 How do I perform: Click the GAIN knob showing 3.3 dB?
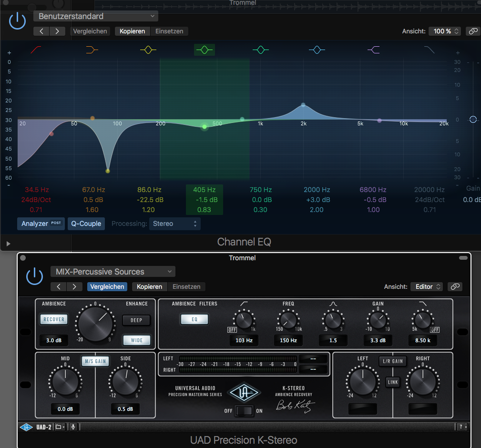pos(378,320)
